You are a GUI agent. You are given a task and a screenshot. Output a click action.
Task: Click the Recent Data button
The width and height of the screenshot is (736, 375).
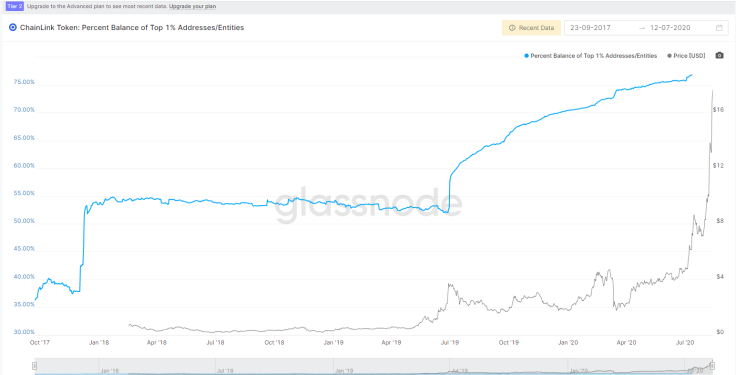(x=531, y=28)
